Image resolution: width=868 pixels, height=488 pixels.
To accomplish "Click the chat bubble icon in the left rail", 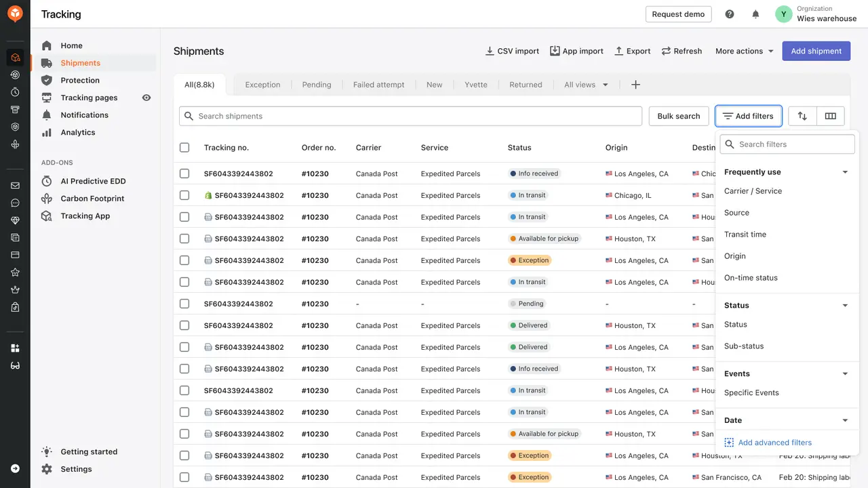I will tap(15, 203).
